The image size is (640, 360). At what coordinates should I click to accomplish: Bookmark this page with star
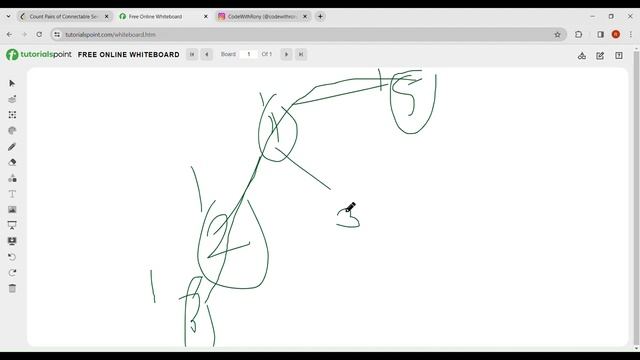pos(557,35)
